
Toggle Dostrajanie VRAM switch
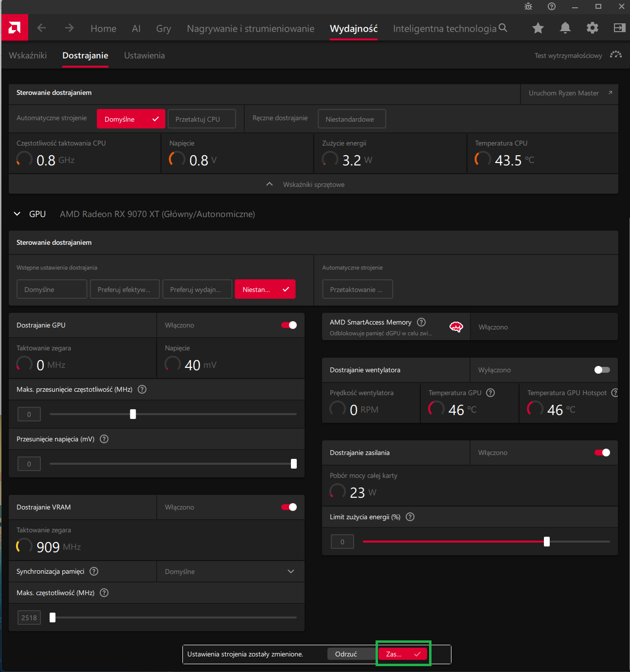(x=289, y=507)
